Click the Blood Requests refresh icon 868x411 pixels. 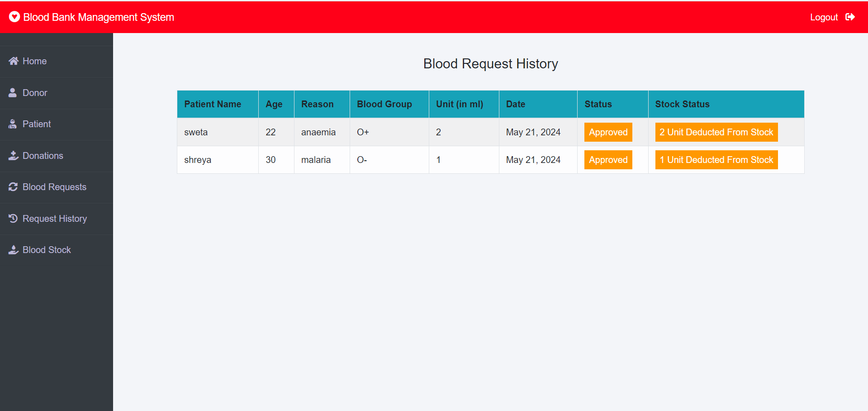click(x=13, y=186)
